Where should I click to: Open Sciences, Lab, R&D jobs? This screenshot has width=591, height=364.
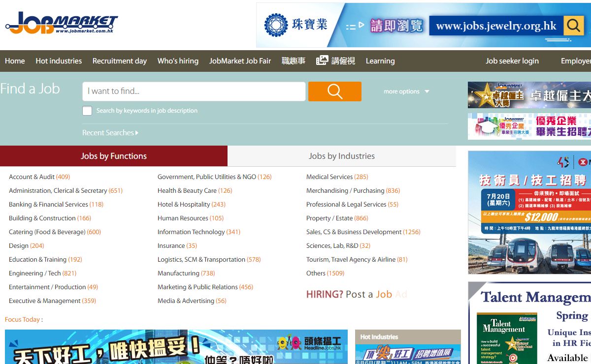(x=338, y=245)
